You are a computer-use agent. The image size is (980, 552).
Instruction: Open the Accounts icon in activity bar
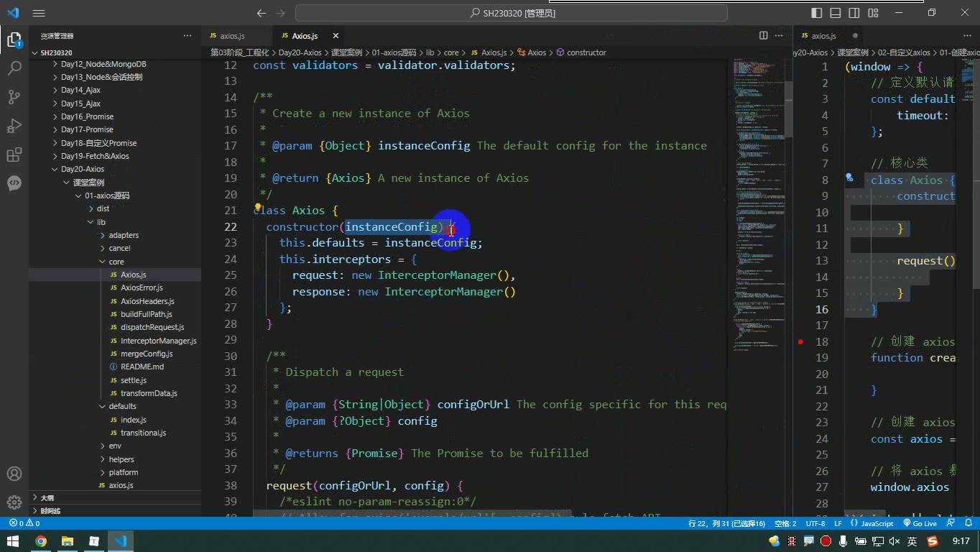click(x=14, y=474)
